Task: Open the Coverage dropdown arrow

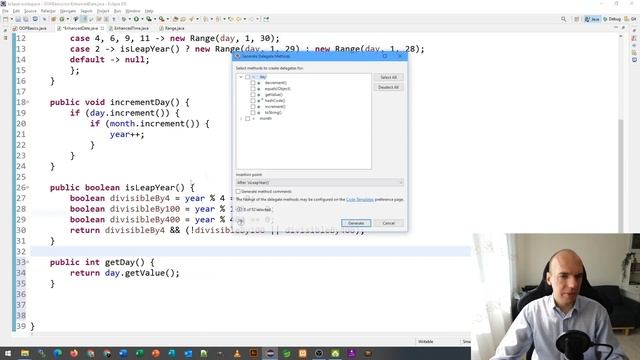Action: click(155, 19)
